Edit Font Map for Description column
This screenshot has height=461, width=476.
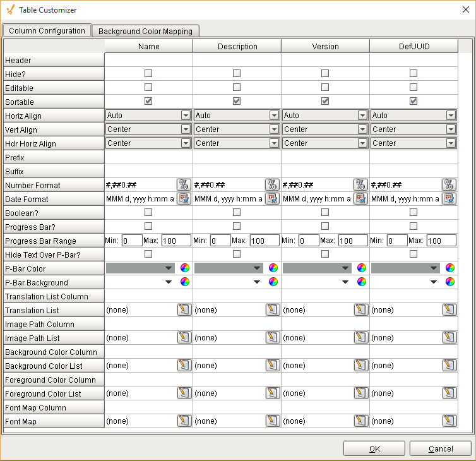272,421
